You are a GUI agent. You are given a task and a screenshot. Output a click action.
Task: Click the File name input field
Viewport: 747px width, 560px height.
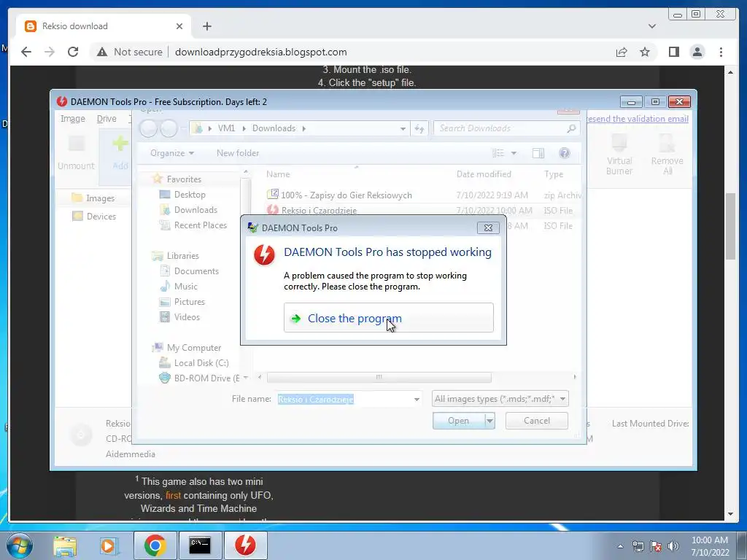pos(344,399)
